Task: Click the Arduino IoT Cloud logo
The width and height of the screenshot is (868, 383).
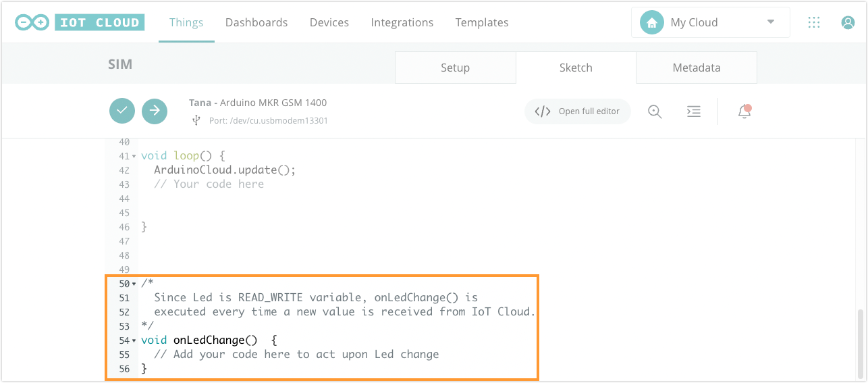Action: pyautogui.click(x=80, y=22)
